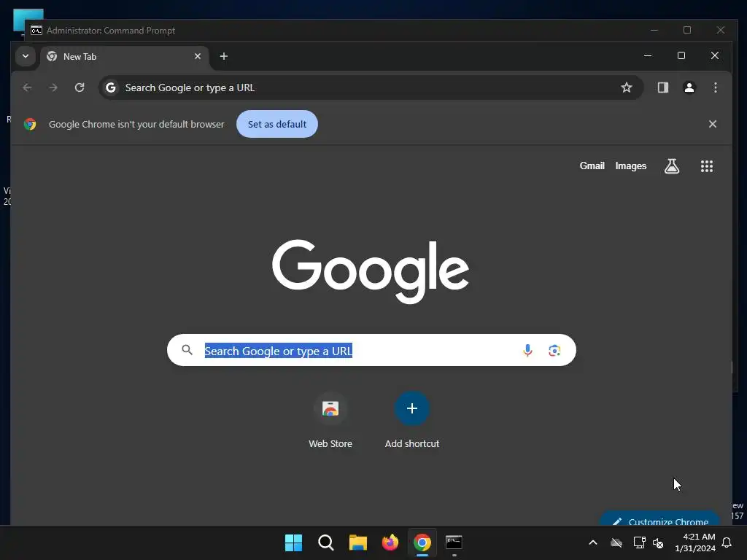Viewport: 747px width, 560px height.
Task: Open the Gmail link
Action: click(592, 166)
